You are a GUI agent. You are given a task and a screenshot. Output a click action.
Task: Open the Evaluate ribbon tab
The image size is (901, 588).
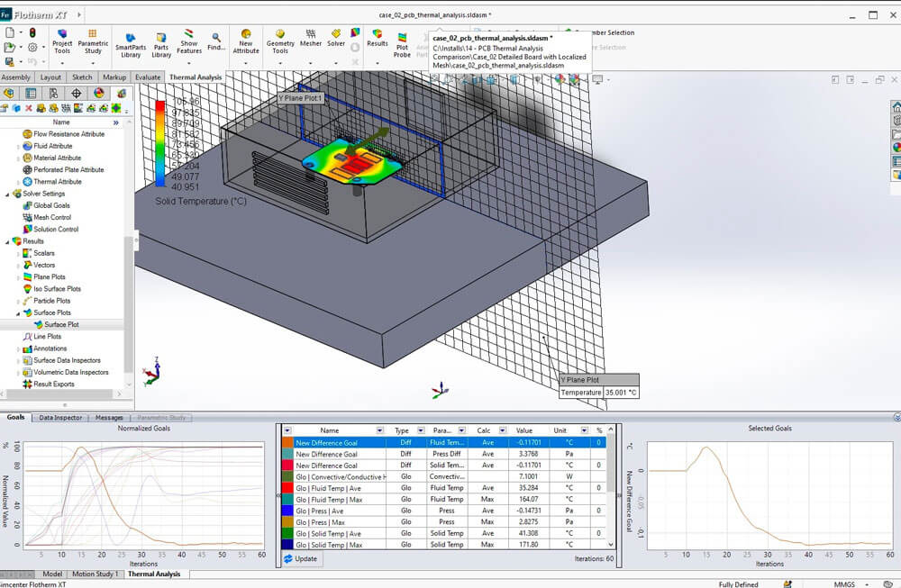click(x=148, y=77)
